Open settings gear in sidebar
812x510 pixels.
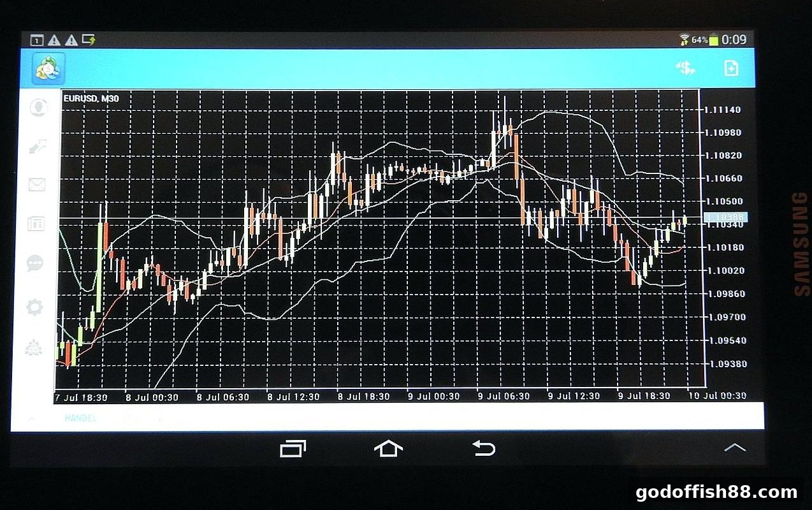(x=34, y=307)
